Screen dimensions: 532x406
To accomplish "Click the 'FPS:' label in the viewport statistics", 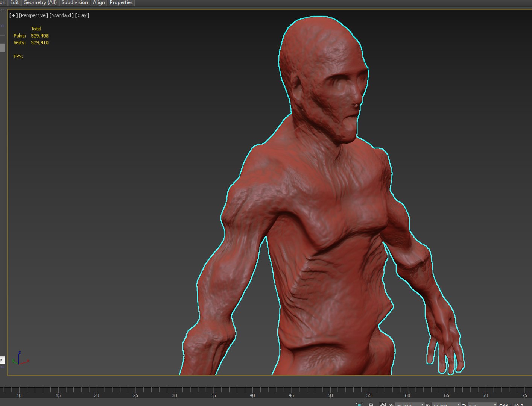I will pos(18,56).
